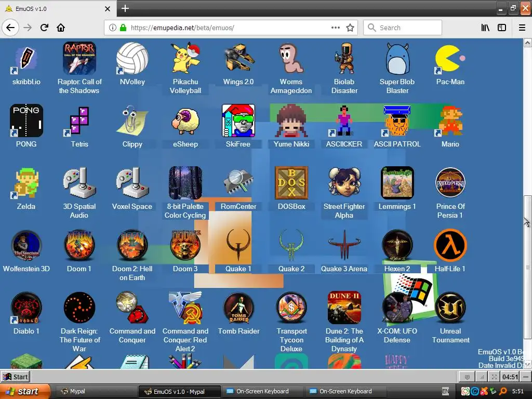Select the Biolab Disaster icon
The width and height of the screenshot is (532, 399).
(344, 58)
